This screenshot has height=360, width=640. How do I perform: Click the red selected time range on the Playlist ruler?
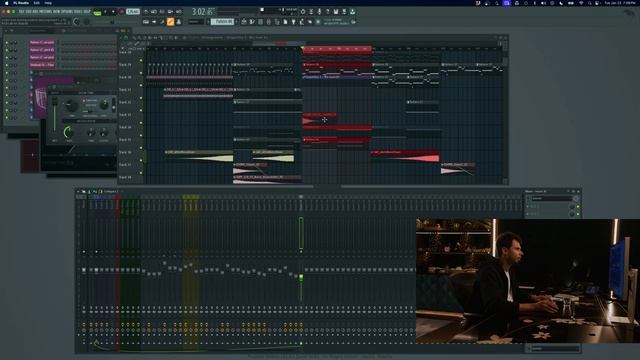[337, 49]
